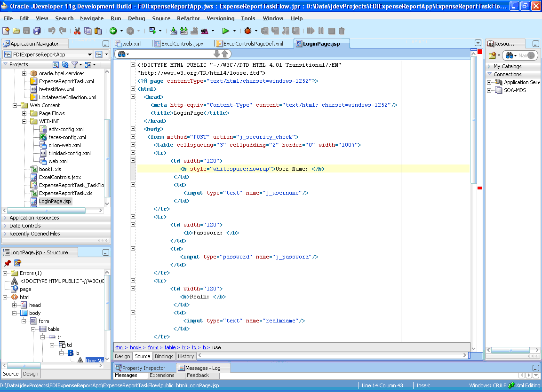Click the editor's horizontal scrollbar

(x=333, y=355)
